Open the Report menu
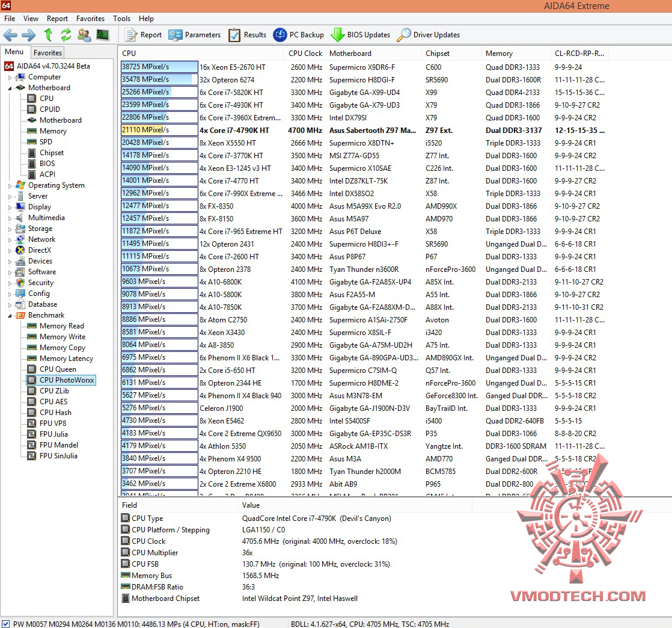The image size is (672, 628). 58,19
